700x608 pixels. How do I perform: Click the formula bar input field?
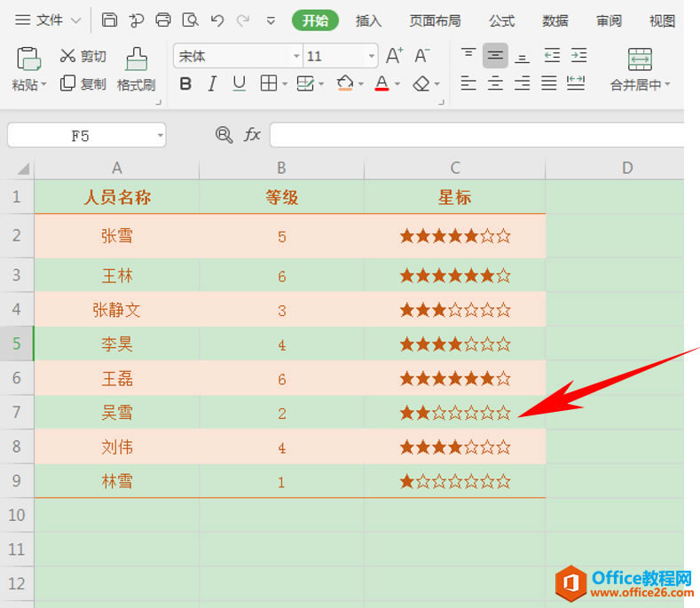[476, 135]
